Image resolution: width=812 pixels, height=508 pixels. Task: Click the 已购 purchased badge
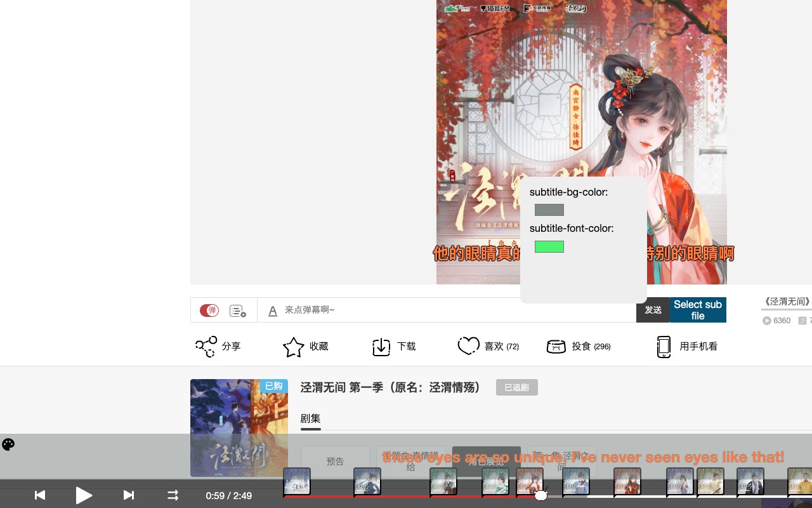(273, 386)
